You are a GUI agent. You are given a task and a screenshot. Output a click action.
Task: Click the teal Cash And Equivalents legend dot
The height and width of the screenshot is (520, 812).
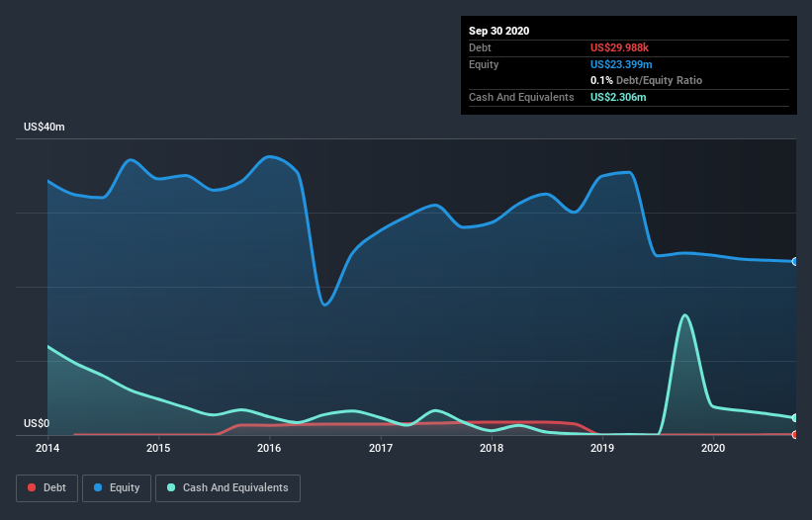(172, 488)
